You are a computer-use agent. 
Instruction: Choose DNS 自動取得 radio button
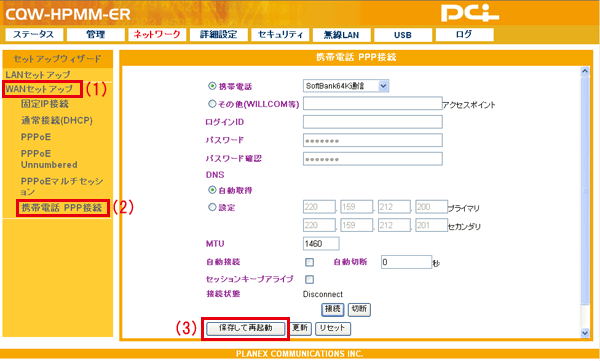coord(212,190)
